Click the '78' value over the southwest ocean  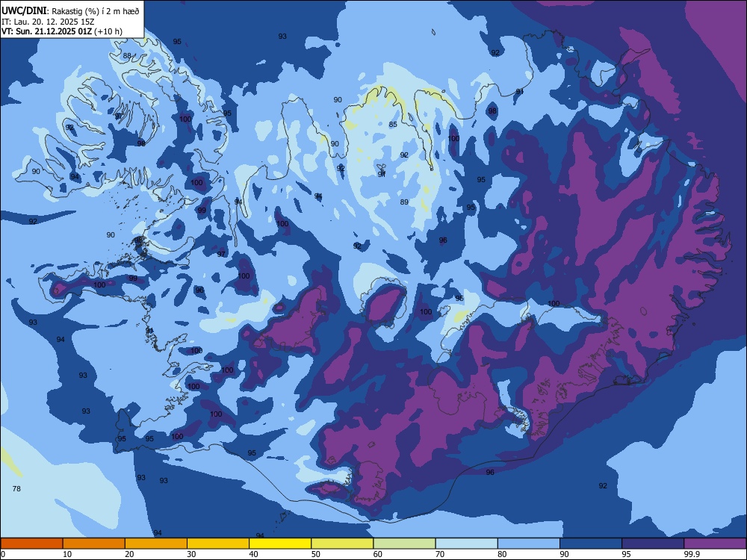(x=16, y=488)
